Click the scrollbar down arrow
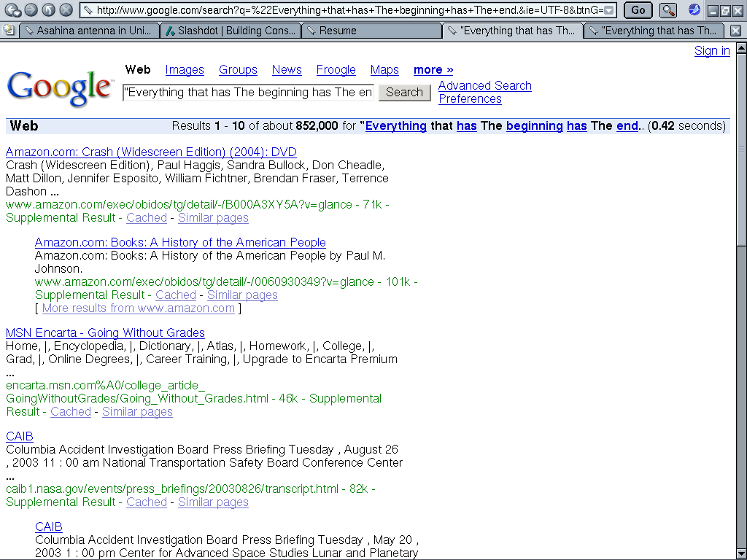The height and width of the screenshot is (560, 747). point(741,554)
